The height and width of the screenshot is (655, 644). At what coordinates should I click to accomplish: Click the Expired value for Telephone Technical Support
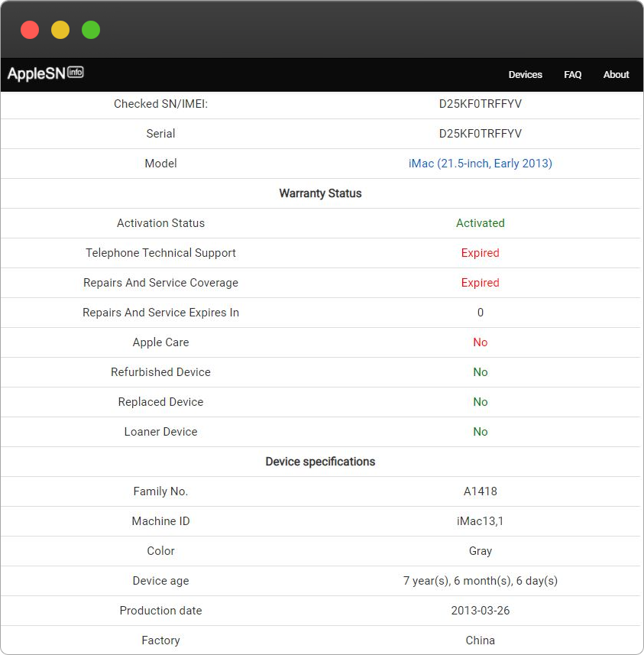pyautogui.click(x=480, y=253)
